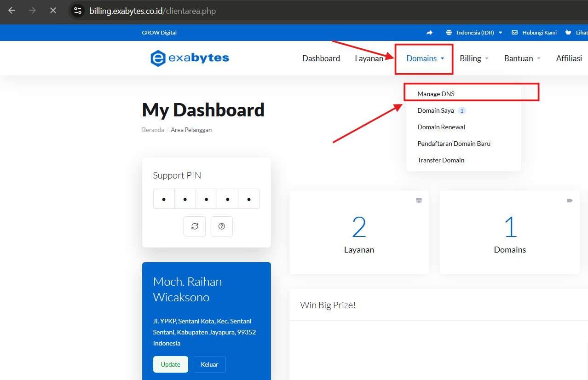Refresh the Support PIN code

coord(194,226)
